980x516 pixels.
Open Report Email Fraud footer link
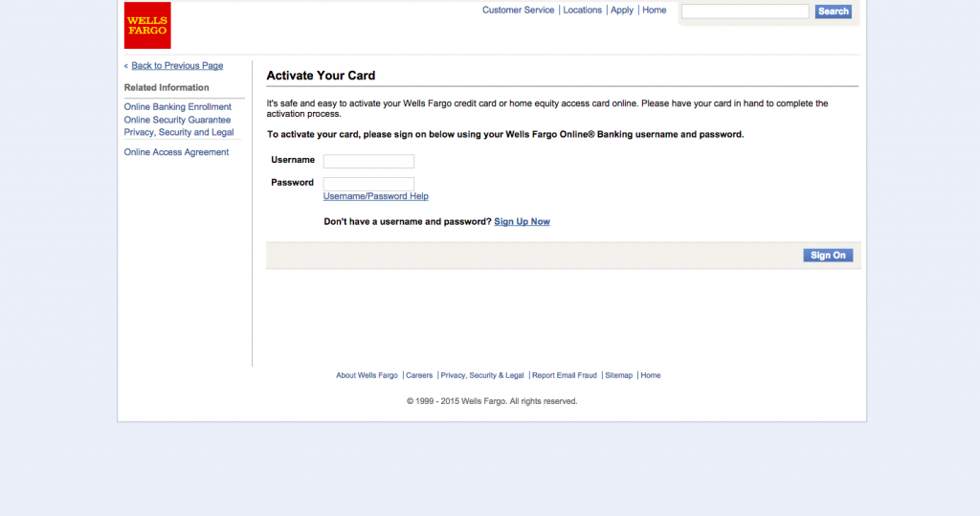tap(565, 375)
